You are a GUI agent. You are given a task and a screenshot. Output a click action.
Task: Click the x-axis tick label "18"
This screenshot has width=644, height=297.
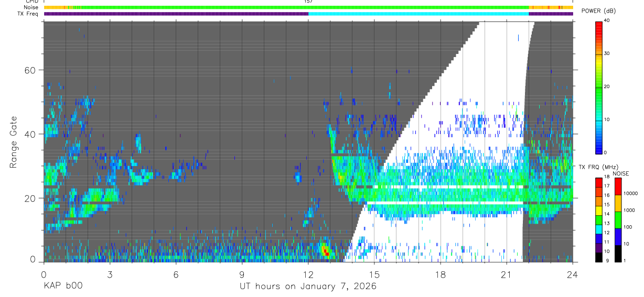pos(441,274)
